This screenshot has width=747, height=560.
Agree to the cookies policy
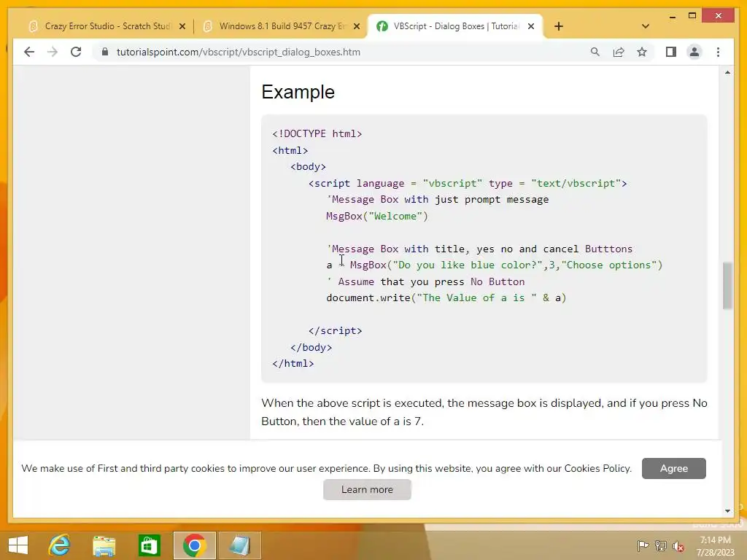tap(673, 468)
